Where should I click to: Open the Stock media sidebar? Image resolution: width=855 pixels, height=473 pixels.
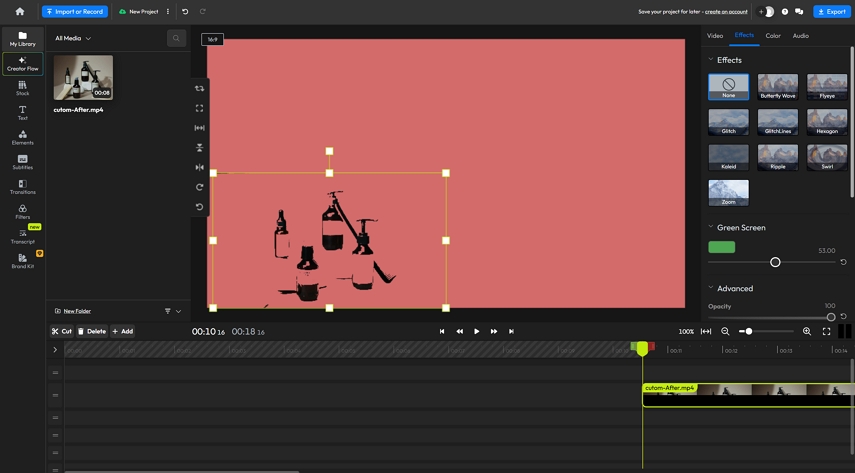(x=22, y=88)
